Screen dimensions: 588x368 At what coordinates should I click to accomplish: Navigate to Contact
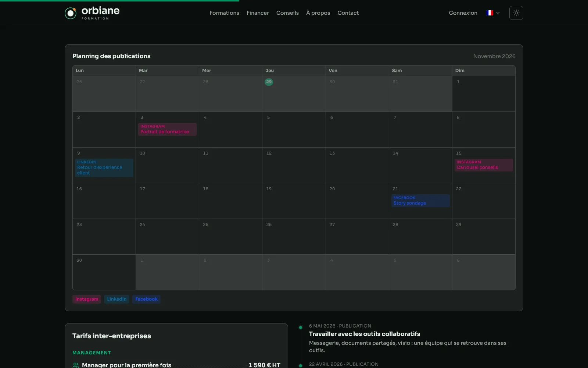point(348,13)
